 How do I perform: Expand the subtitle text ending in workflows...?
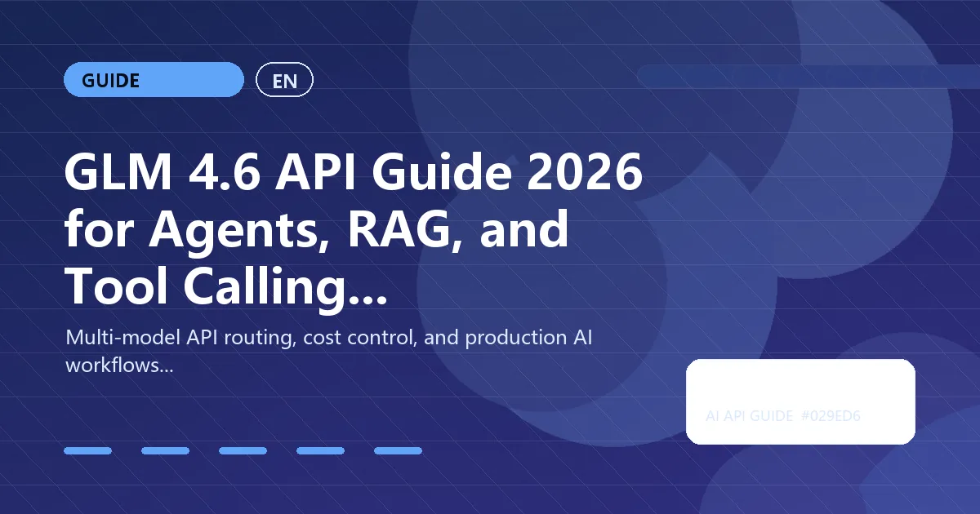coord(329,351)
